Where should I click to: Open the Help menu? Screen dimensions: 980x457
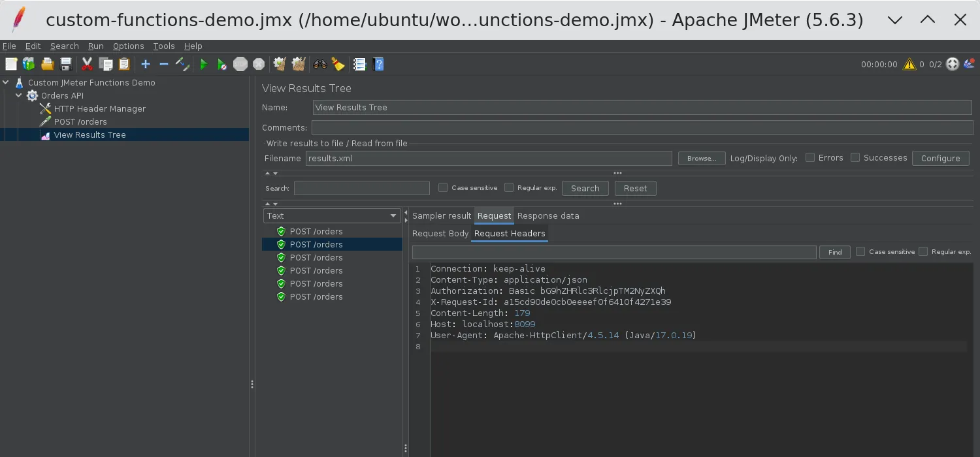(193, 46)
